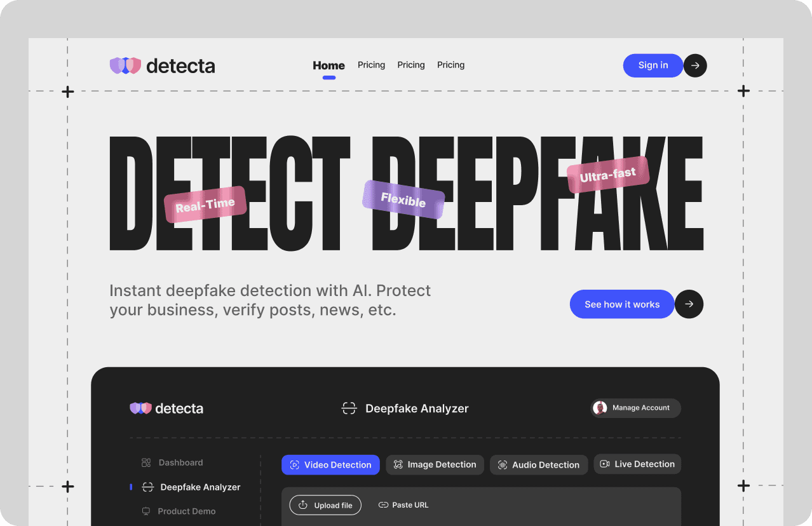The width and height of the screenshot is (812, 526).
Task: Go to Dashboard in sidebar
Action: coord(172,462)
